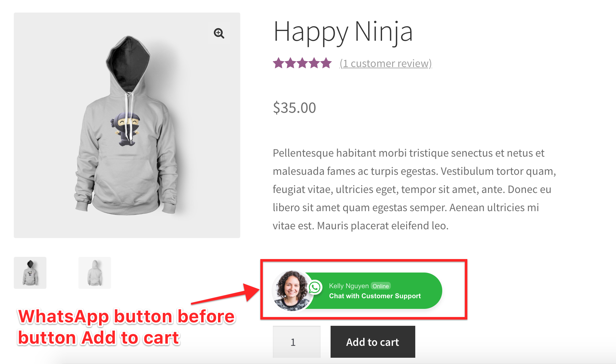The width and height of the screenshot is (616, 364).
Task: Click the Chat with Customer Support text
Action: tap(375, 296)
